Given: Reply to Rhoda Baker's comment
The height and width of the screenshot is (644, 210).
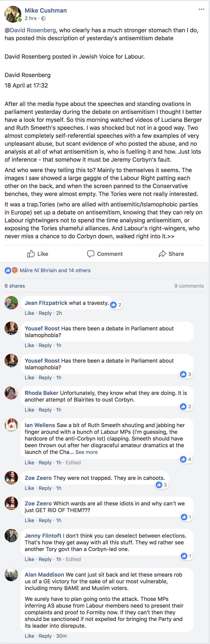Looking at the screenshot, I should 45,410.
